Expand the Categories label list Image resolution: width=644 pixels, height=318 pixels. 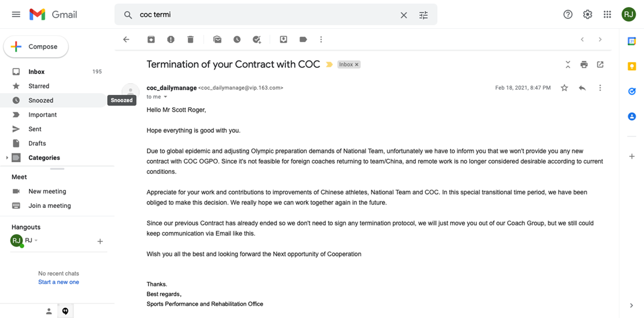click(x=7, y=158)
